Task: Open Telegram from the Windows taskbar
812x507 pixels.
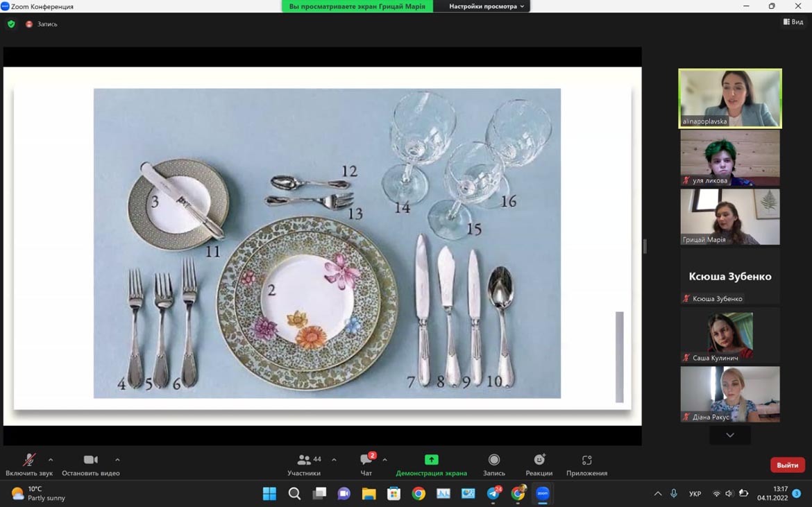Action: point(494,494)
